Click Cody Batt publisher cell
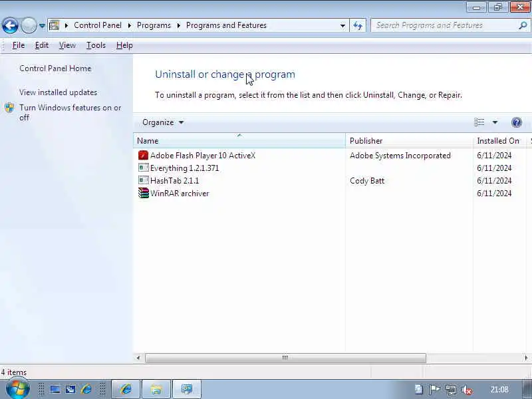This screenshot has width=532, height=399. coord(367,181)
